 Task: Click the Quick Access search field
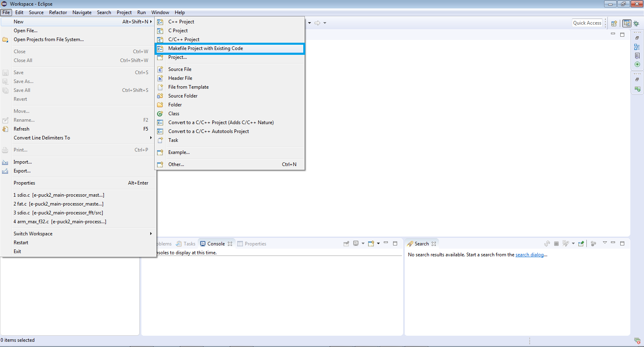(587, 23)
